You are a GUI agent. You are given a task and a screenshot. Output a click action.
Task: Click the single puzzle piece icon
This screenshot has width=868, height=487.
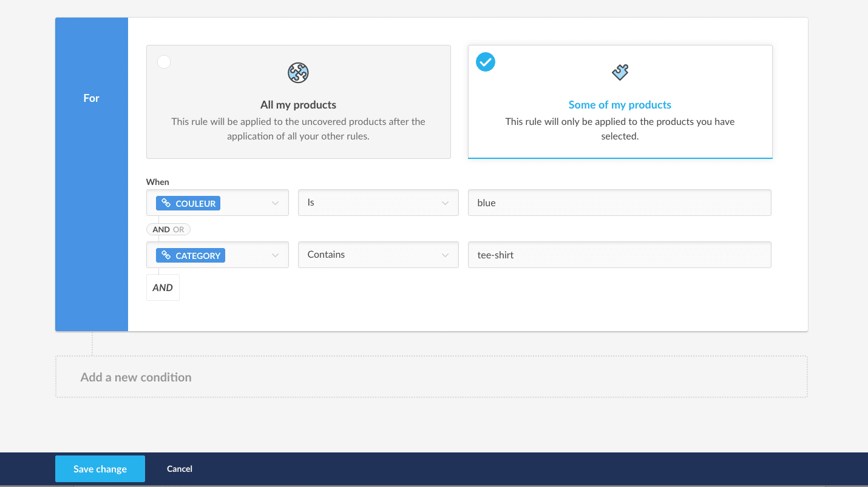point(620,73)
